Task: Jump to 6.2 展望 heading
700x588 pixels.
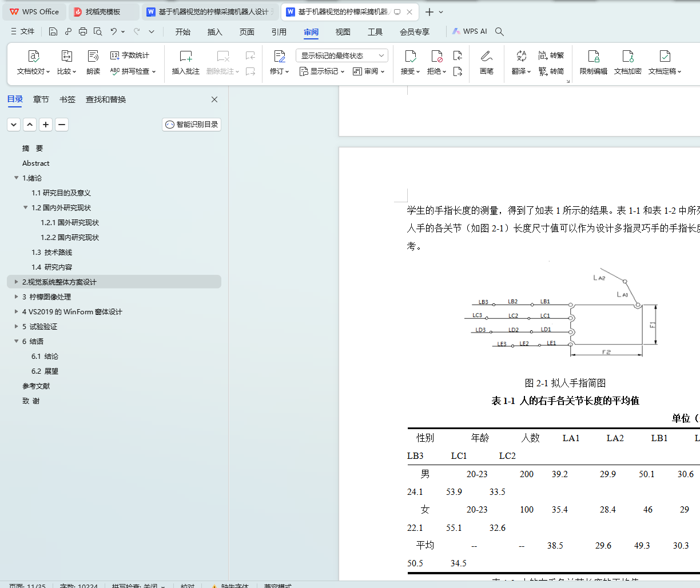Action: pos(45,371)
